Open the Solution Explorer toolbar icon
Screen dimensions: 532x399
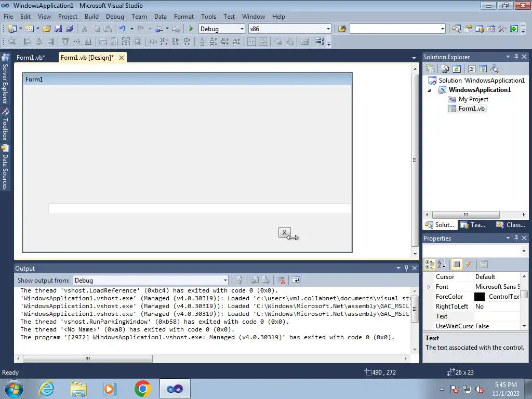456,29
